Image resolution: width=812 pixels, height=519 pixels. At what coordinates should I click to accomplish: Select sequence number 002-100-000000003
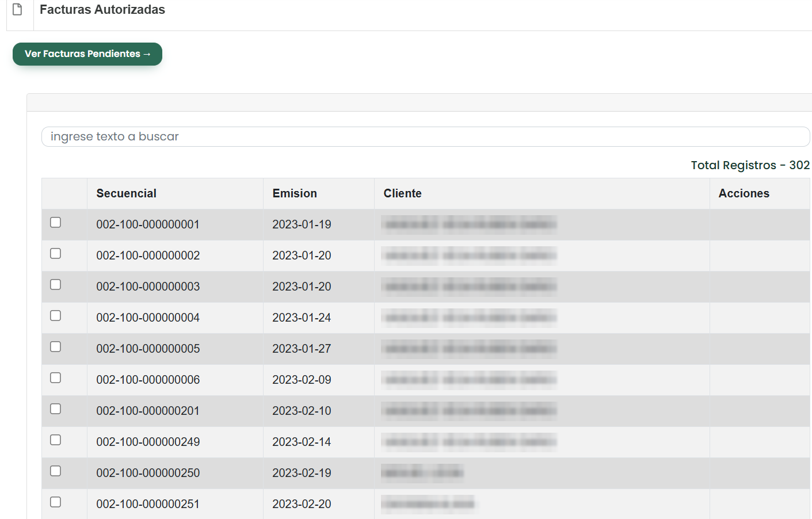pos(148,287)
